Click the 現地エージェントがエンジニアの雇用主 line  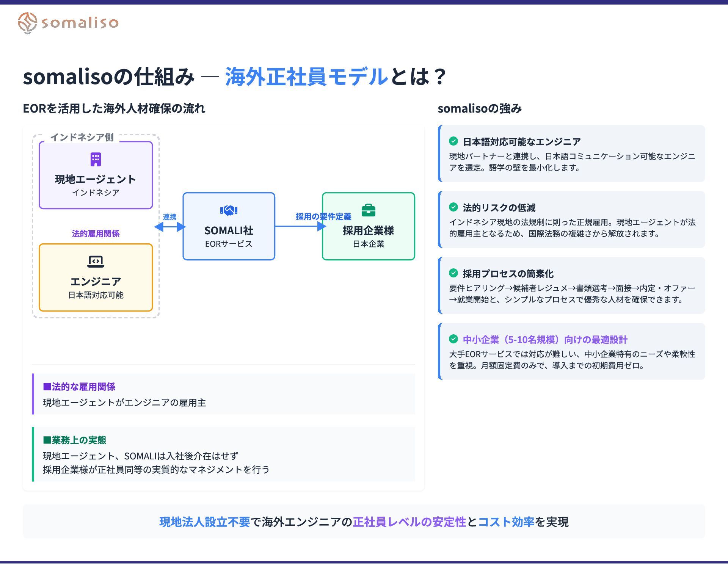coord(124,403)
